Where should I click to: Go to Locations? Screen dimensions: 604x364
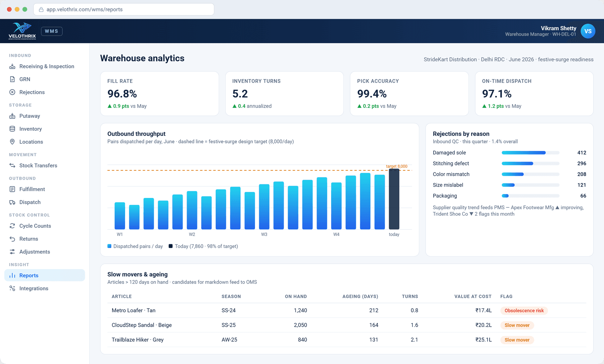(x=45, y=142)
